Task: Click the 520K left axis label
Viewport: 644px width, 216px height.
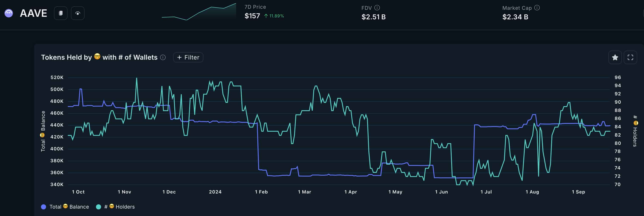Action: (x=57, y=78)
